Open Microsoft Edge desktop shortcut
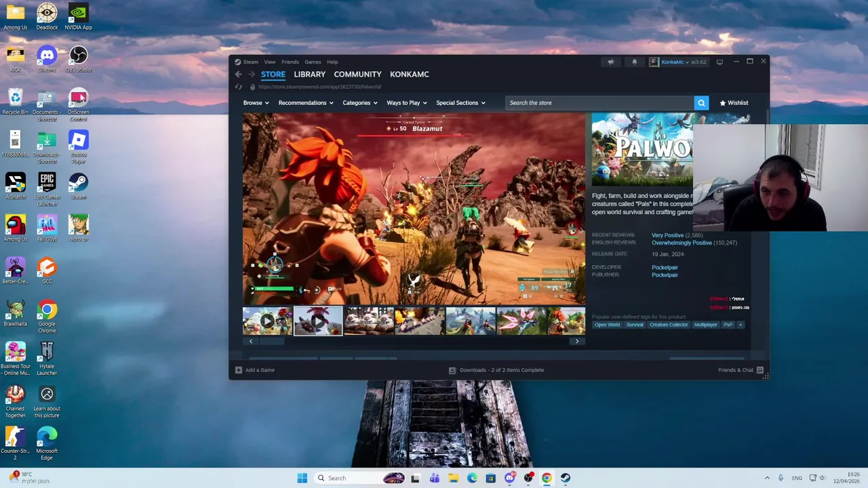868x488 pixels. tap(47, 444)
